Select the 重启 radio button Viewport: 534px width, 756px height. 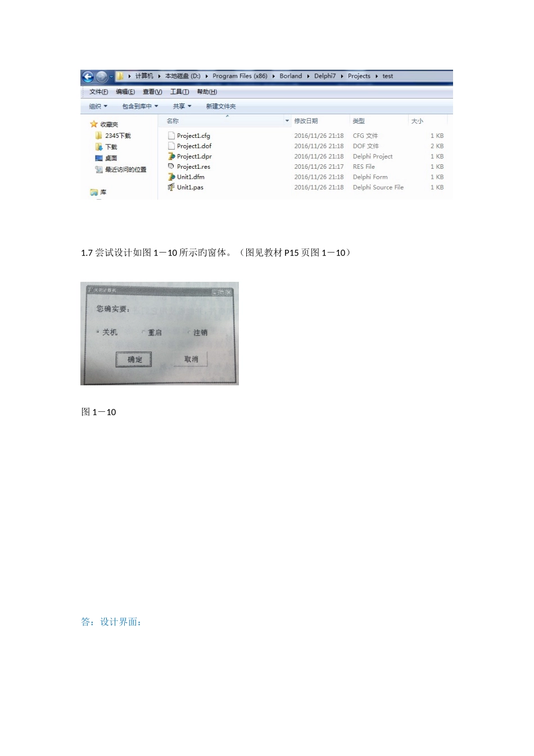coord(143,332)
